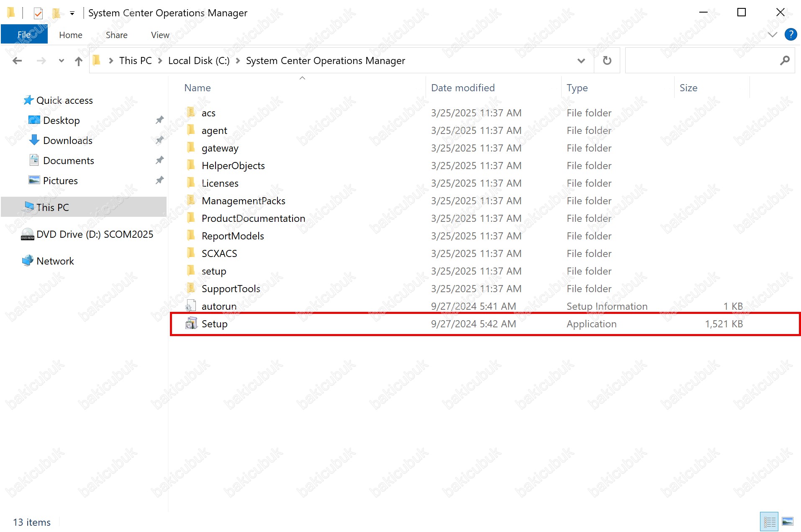
Task: Refresh the current folder view
Action: [x=607, y=61]
